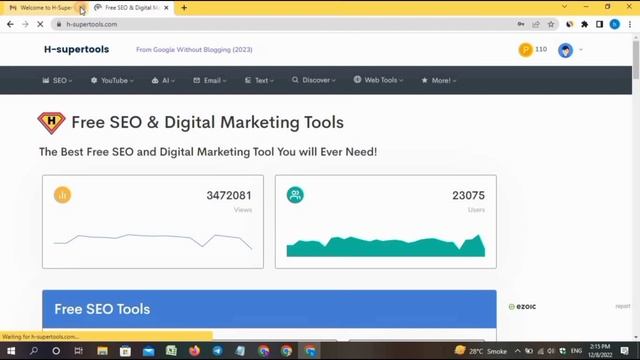Open the tab search chevron
Viewport: 640px width, 360px height.
coord(564,7)
